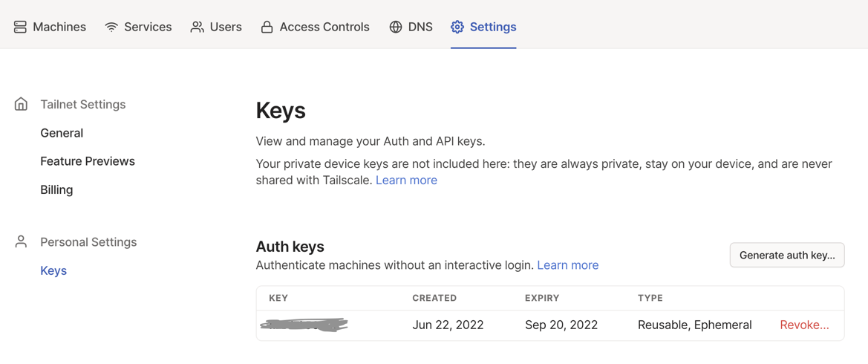Image resolution: width=868 pixels, height=364 pixels.
Task: Revoke the auth key created Jun 22
Action: click(x=804, y=325)
